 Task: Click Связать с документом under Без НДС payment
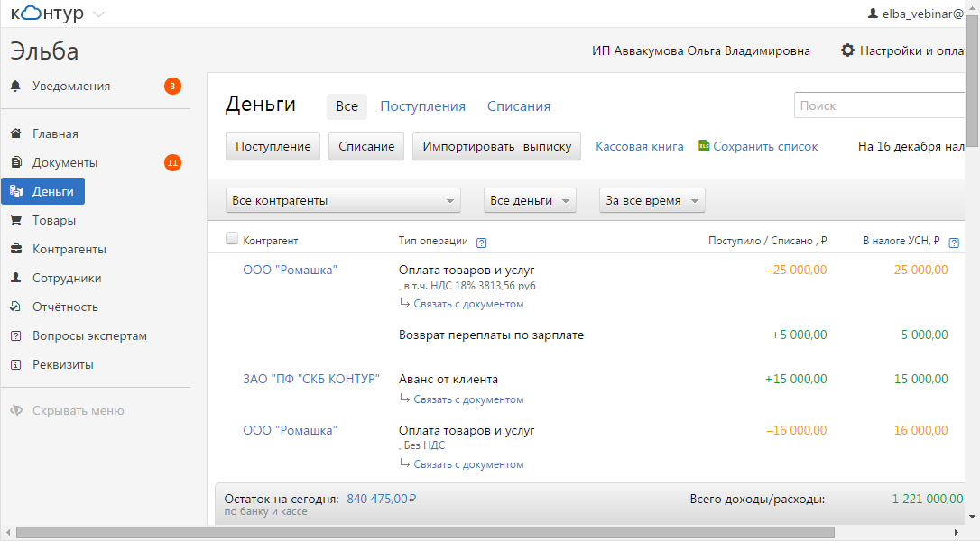(x=468, y=464)
